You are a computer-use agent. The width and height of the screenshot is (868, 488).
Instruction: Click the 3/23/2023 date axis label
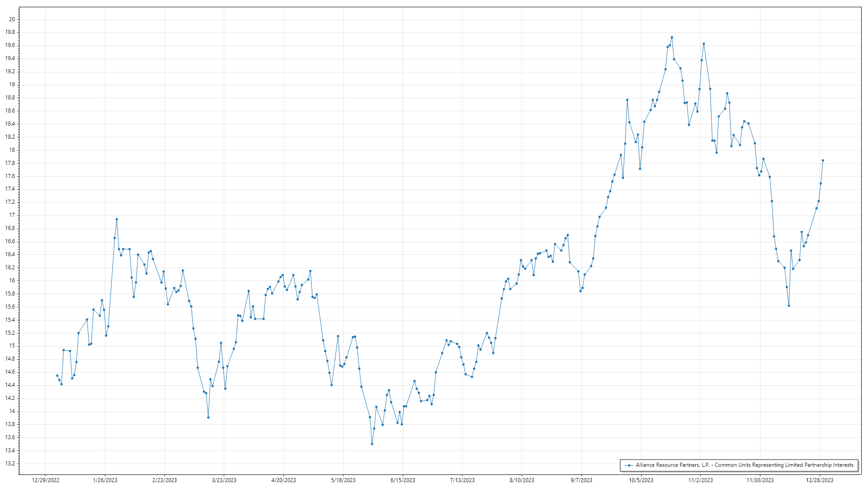tap(224, 480)
